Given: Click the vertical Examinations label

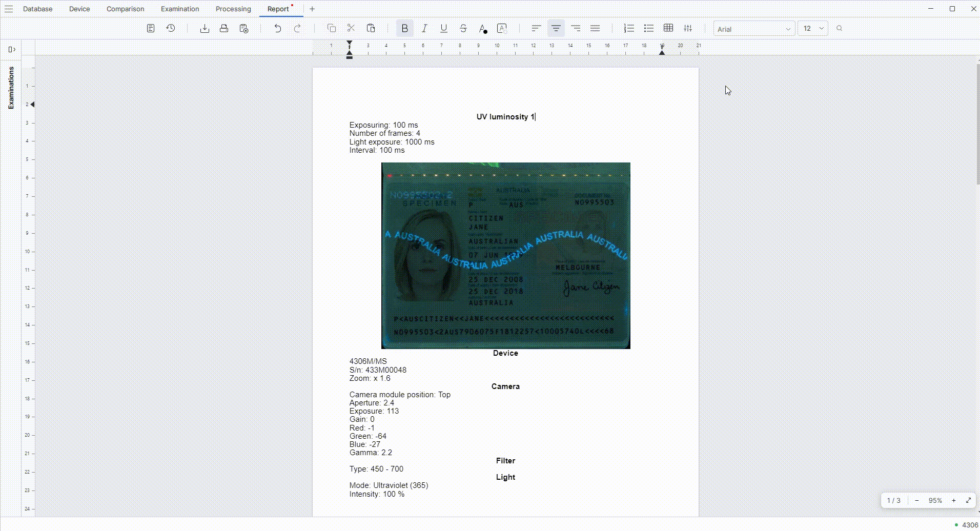Looking at the screenshot, I should [11, 88].
